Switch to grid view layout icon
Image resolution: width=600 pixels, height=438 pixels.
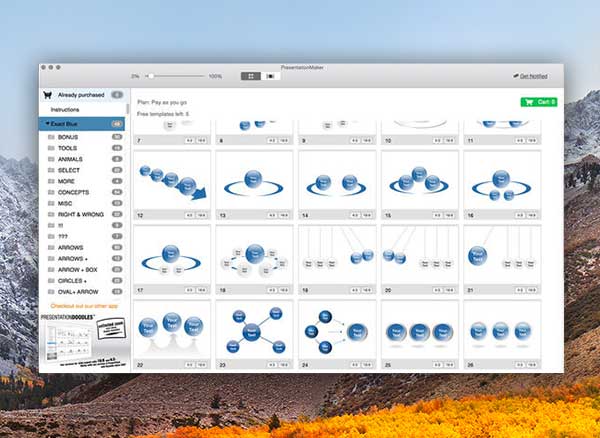coord(251,76)
